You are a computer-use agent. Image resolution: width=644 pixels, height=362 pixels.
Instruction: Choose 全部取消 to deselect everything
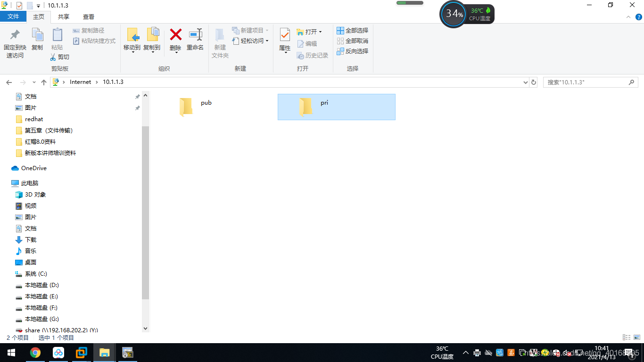352,41
